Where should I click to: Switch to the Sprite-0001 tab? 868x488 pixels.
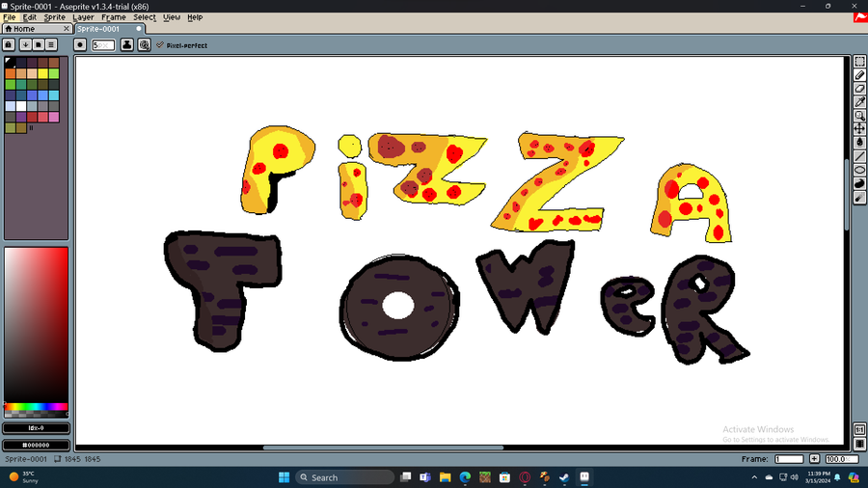click(x=110, y=29)
